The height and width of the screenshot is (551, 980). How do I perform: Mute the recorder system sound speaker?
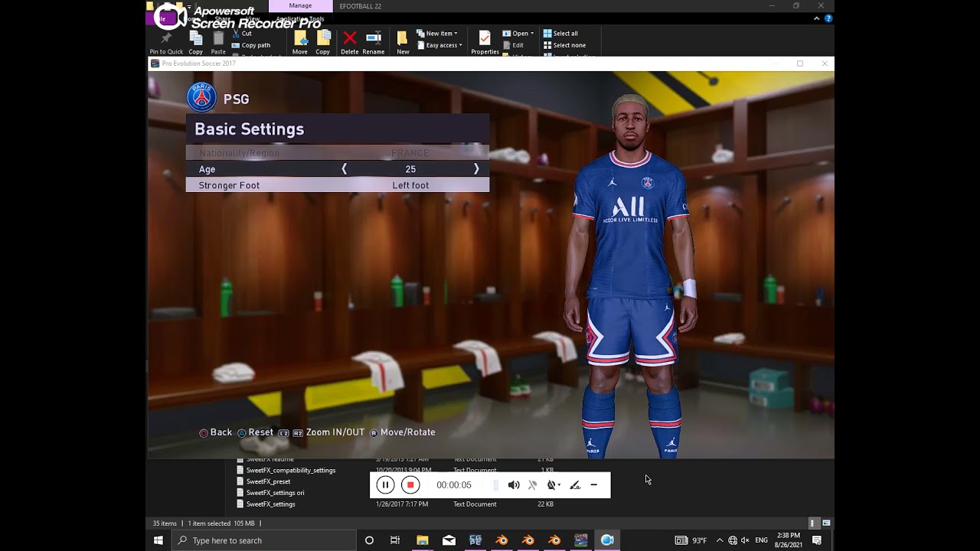pos(514,485)
